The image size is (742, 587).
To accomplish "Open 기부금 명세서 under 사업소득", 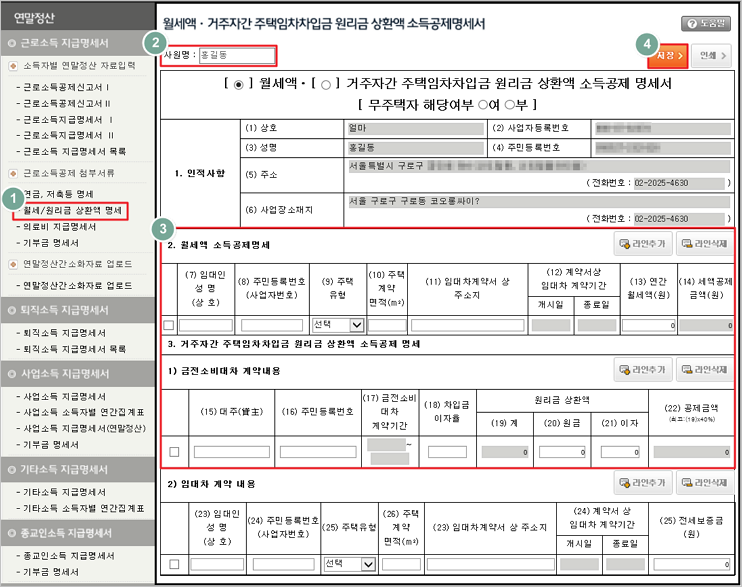I will pos(51,445).
